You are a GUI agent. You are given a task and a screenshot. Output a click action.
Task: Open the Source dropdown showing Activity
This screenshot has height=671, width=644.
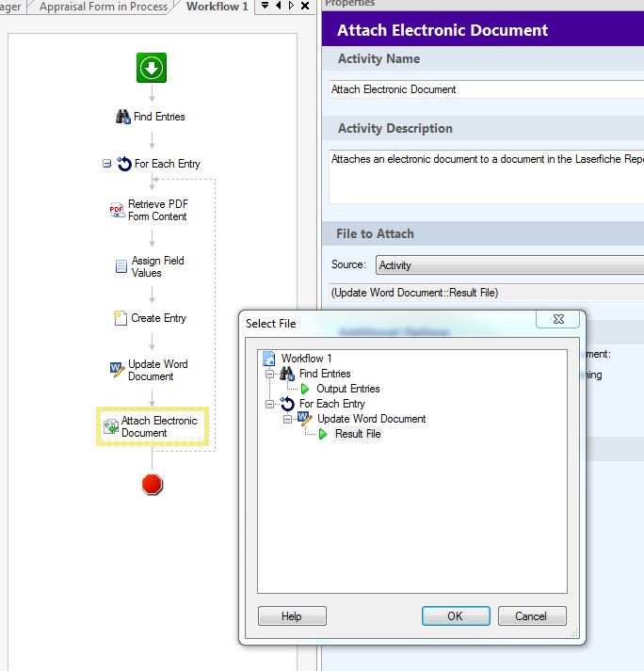tap(508, 265)
